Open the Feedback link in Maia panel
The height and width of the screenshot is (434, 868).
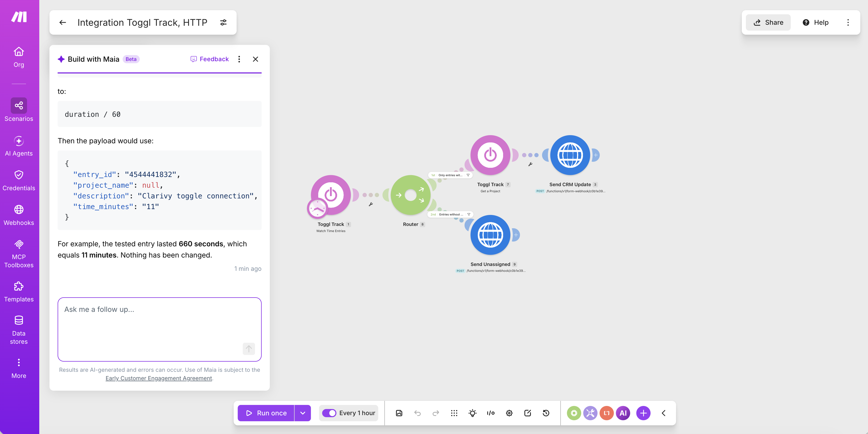[x=210, y=59]
